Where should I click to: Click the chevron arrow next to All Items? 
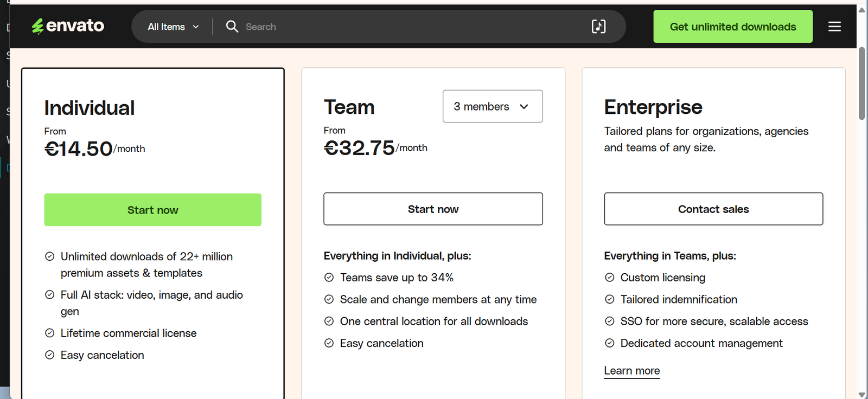(196, 27)
